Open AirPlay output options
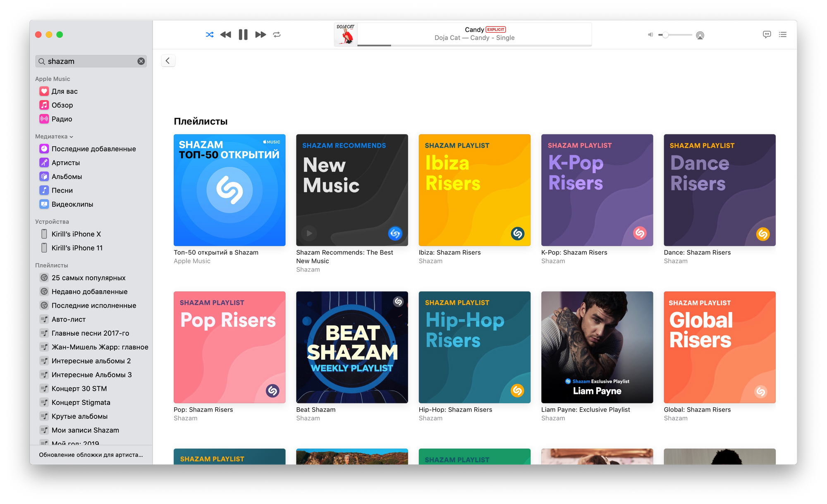827x504 pixels. (x=700, y=35)
